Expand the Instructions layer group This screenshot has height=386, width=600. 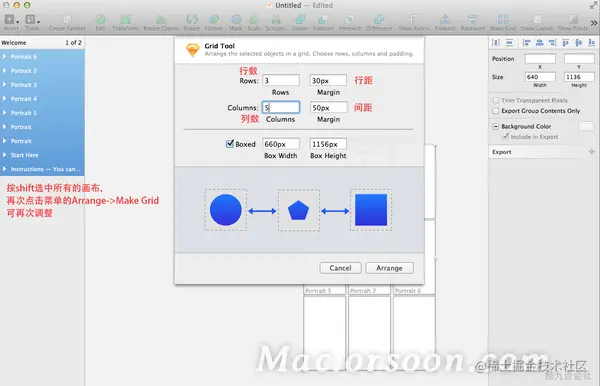tap(5, 169)
